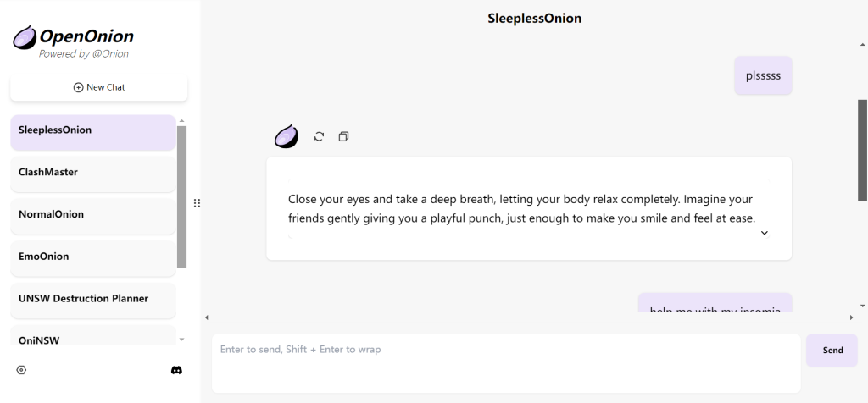Click the conversation vertical scrollbar thumb
Screen dimensions: 868x403
[x=862, y=149]
